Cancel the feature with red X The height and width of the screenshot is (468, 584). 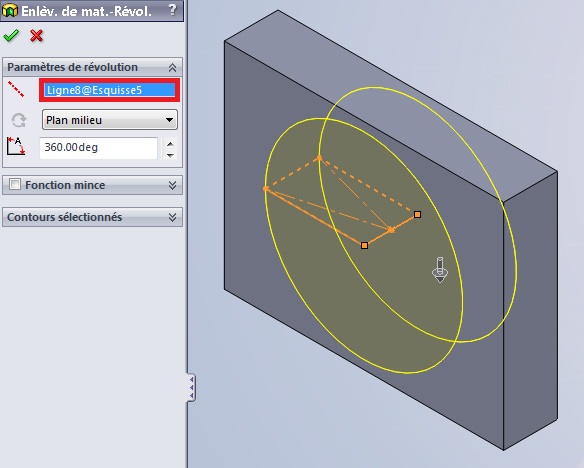(x=36, y=36)
